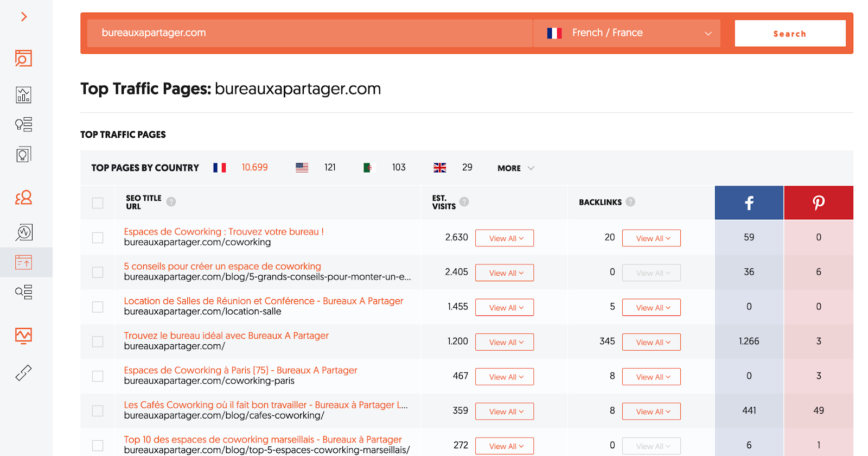Click the United States count 121
This screenshot has width=868, height=456.
pos(330,168)
